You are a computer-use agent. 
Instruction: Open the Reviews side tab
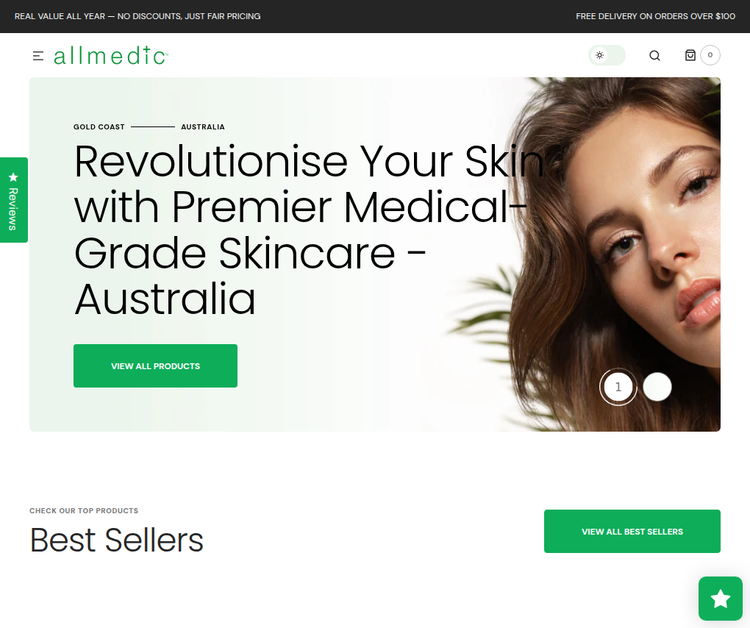[13, 200]
